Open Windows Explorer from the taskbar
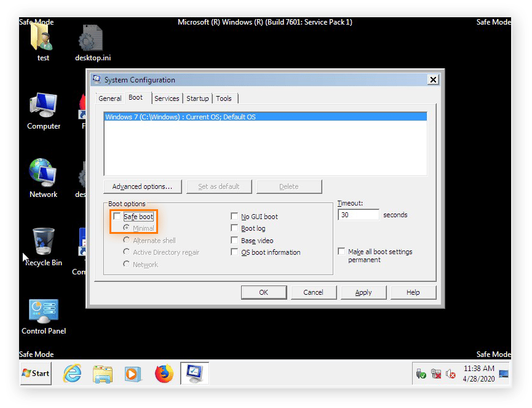 click(x=103, y=374)
